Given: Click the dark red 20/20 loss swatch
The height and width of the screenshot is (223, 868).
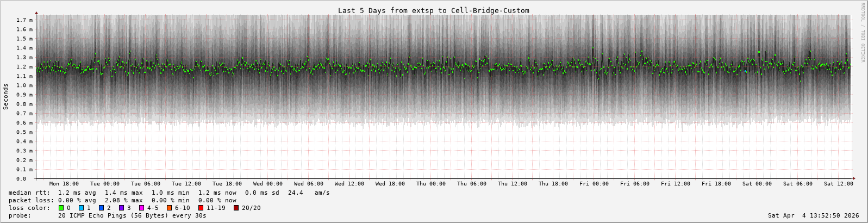Looking at the screenshot, I should [236, 208].
